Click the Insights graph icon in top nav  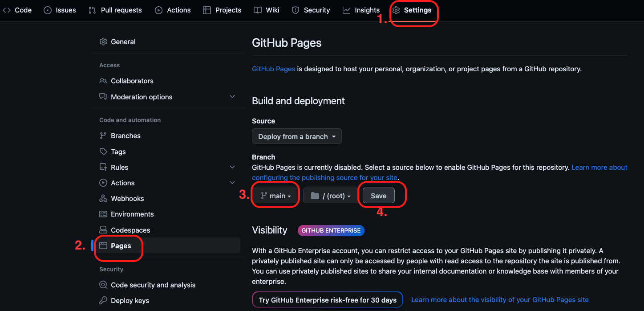[346, 10]
